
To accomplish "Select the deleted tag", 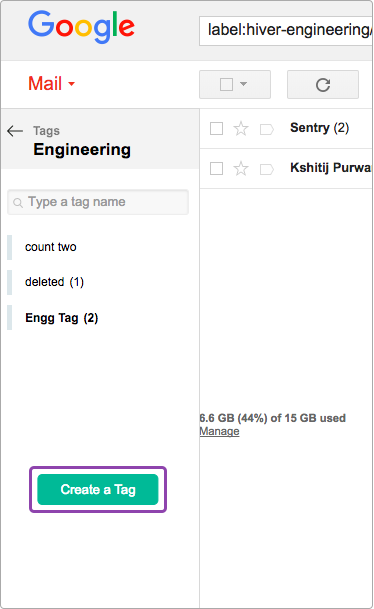I will pos(54,282).
